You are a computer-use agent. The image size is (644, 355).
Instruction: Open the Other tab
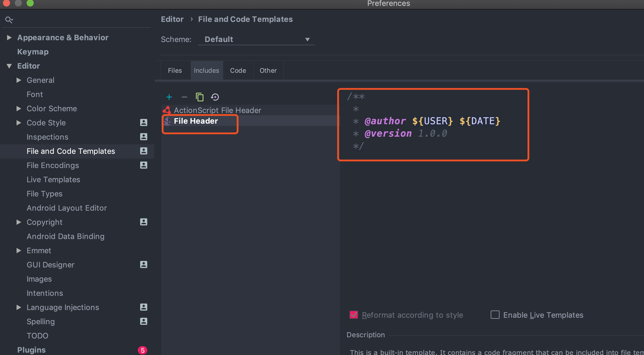tap(268, 71)
